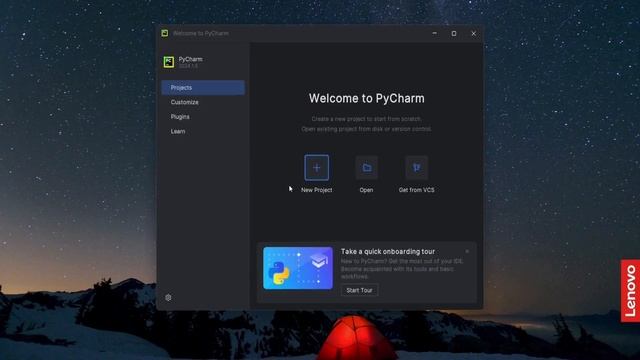This screenshot has width=640, height=360.
Task: Click the "Welcome to PyCharm" heading
Action: click(x=367, y=98)
